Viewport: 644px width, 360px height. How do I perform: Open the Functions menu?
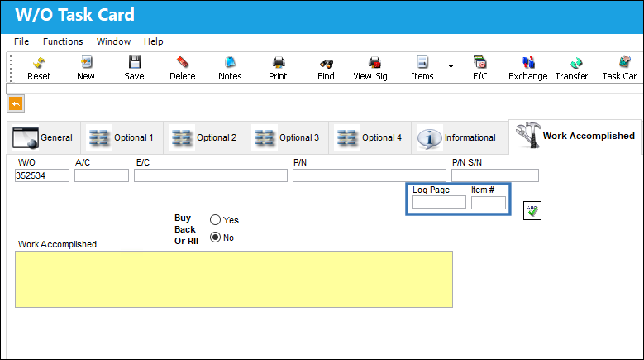63,41
